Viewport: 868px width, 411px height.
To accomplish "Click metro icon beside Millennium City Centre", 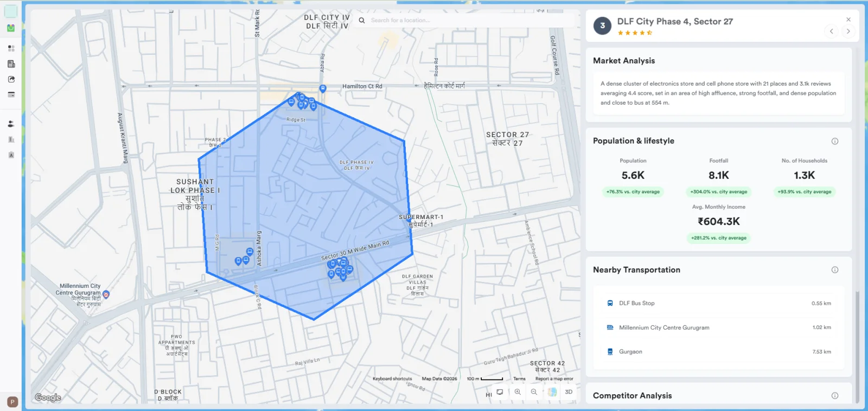I will click(x=610, y=327).
